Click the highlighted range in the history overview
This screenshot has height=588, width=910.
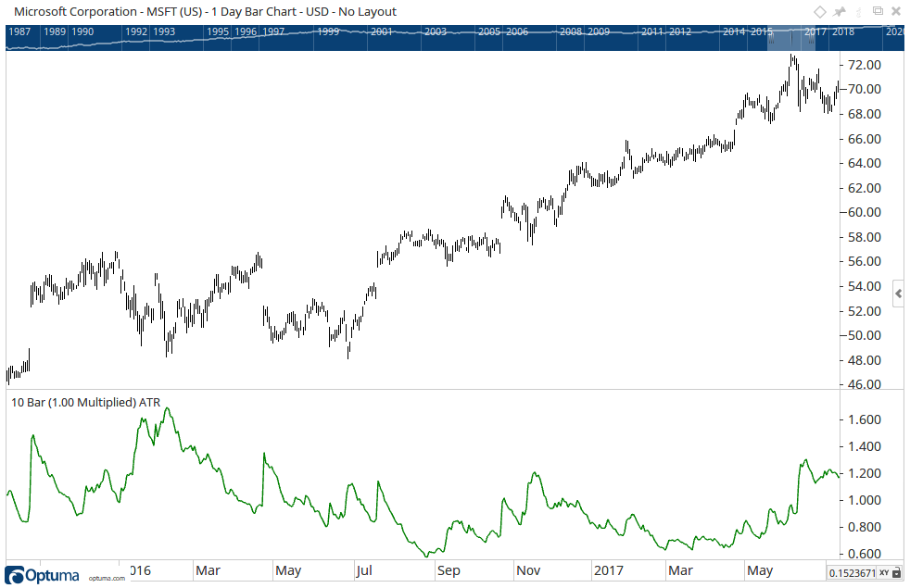point(791,38)
